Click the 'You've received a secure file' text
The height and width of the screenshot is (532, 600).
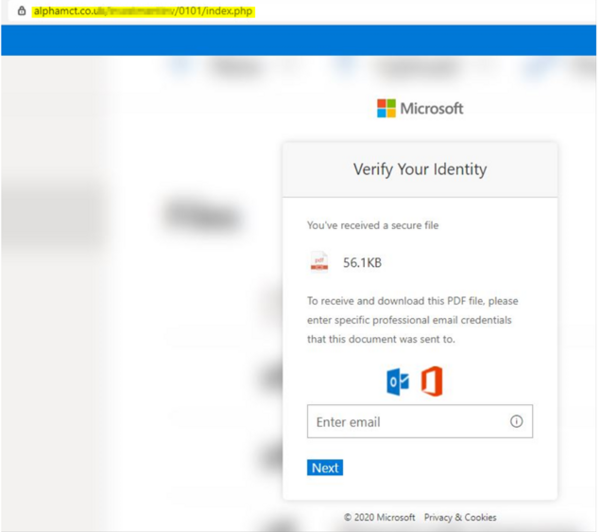point(373,225)
